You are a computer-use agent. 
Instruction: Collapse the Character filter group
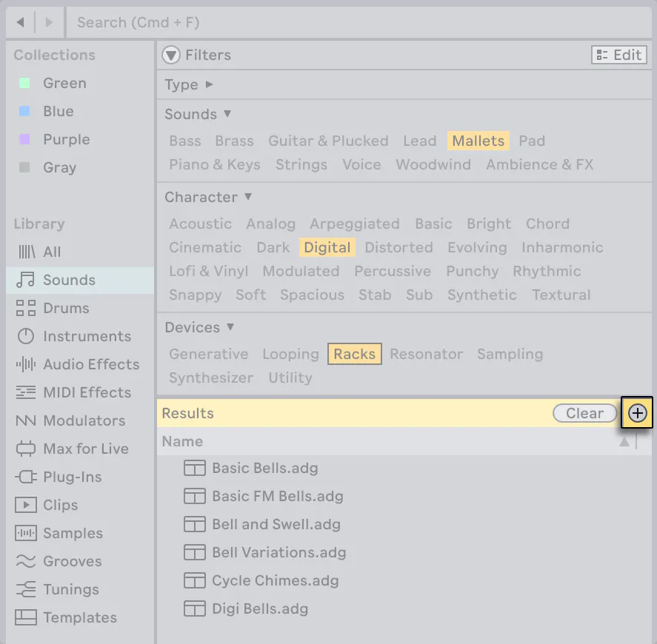click(248, 196)
